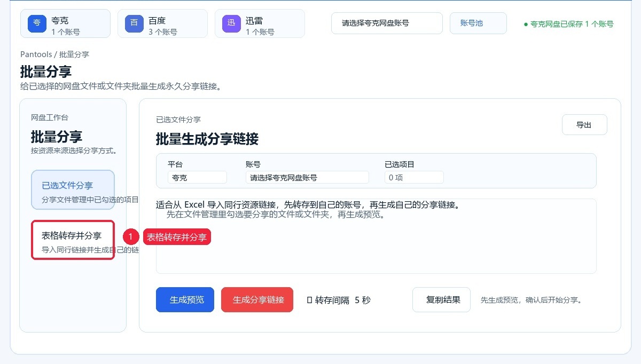Select the 夸克 account card
The image size is (641, 364).
(x=65, y=23)
